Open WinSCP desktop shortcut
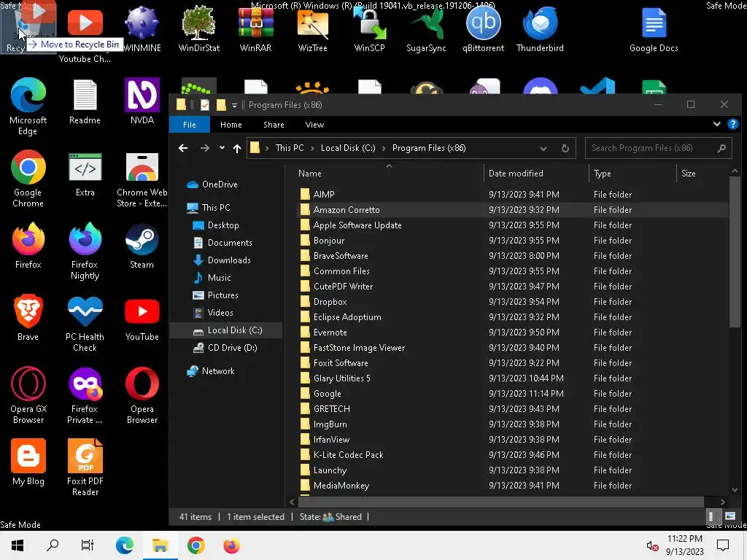The height and width of the screenshot is (560, 747). [x=369, y=28]
